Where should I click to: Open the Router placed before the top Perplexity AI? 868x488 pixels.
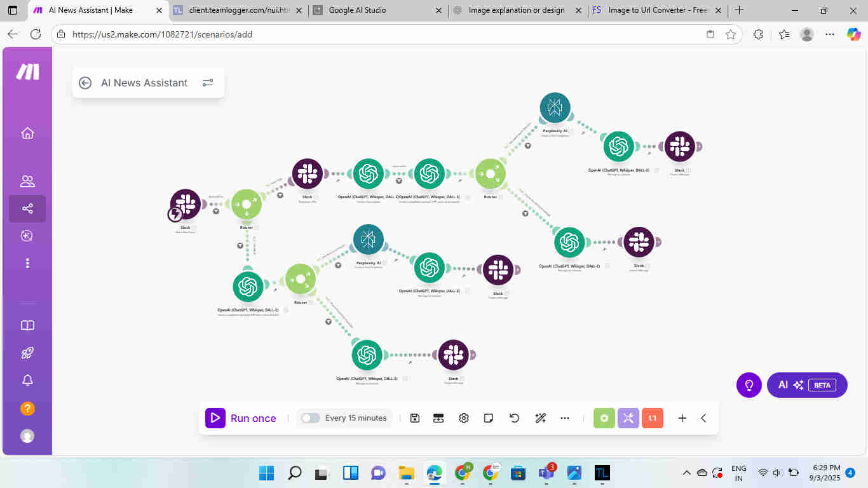click(491, 174)
